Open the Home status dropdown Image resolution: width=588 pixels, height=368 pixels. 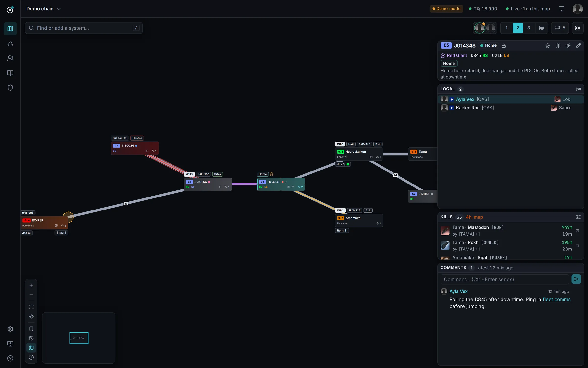tap(489, 45)
